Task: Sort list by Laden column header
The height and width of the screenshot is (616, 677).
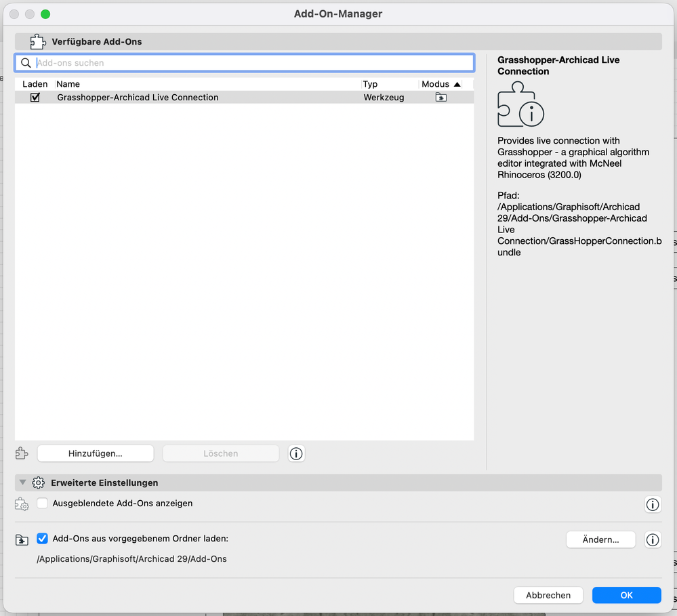Action: pyautogui.click(x=35, y=84)
